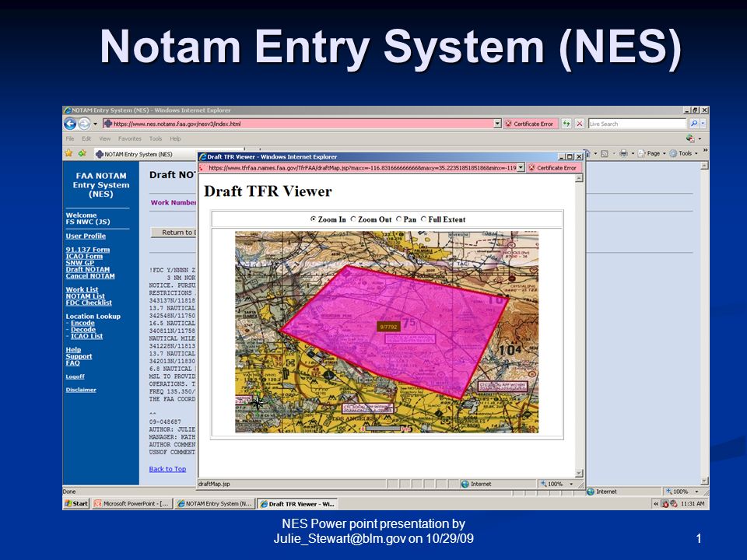Click the Live Search magnifier icon

click(x=693, y=124)
